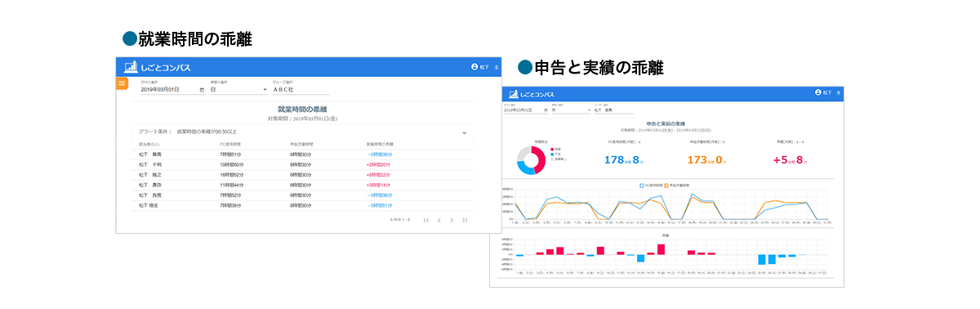Click the 松下 user icon in 申告と実績の乖離 window
This screenshot has width=980, height=309.
click(817, 92)
